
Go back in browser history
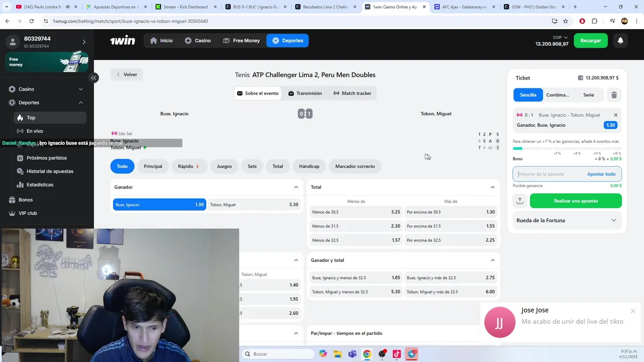7,21
